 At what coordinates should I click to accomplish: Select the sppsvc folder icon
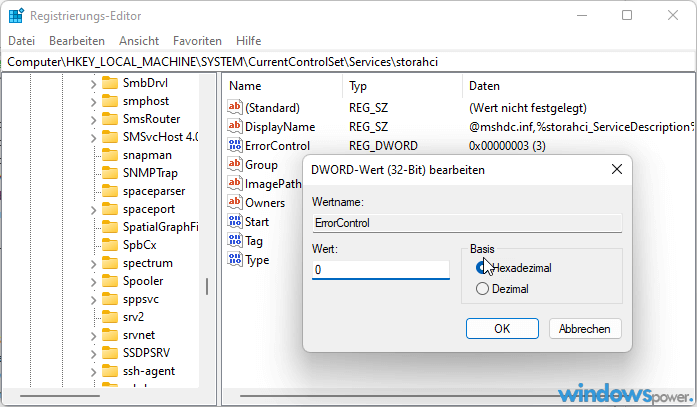pyautogui.click(x=110, y=299)
